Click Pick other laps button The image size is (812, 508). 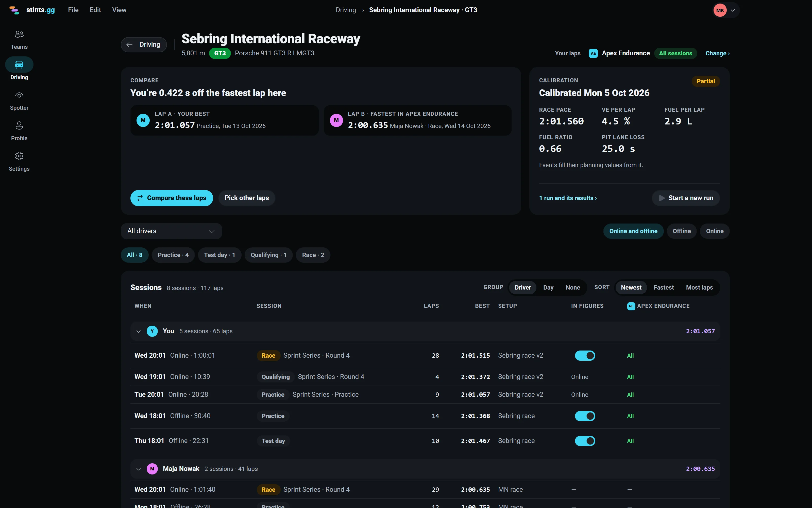[x=247, y=198]
